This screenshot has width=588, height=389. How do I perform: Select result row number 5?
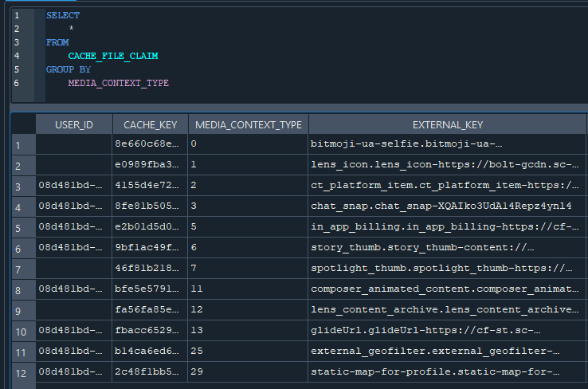tap(24, 227)
